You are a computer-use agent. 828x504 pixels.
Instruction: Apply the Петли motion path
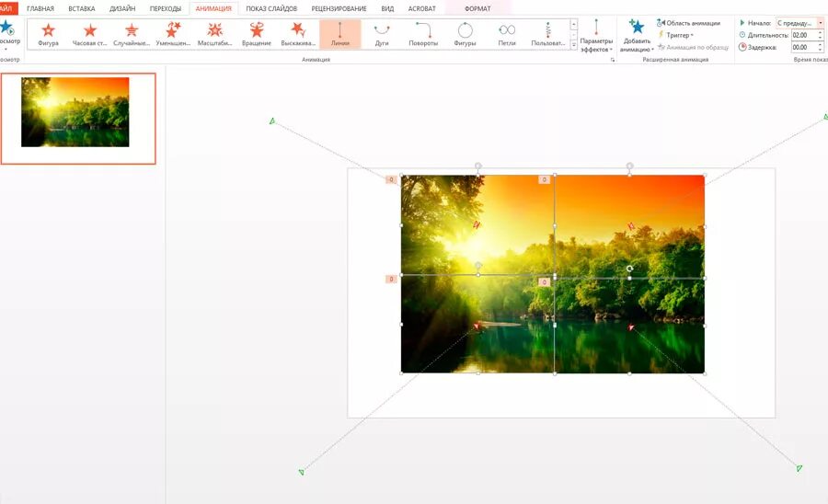507,34
